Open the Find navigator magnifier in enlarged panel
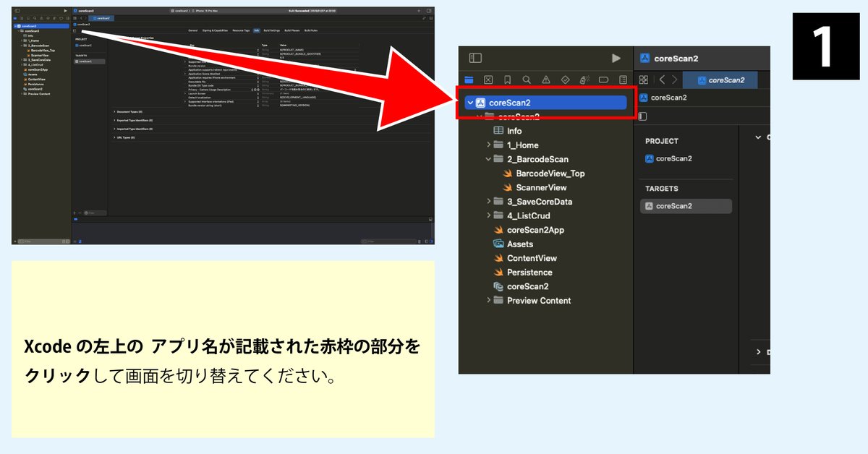The image size is (868, 454). pyautogui.click(x=527, y=80)
